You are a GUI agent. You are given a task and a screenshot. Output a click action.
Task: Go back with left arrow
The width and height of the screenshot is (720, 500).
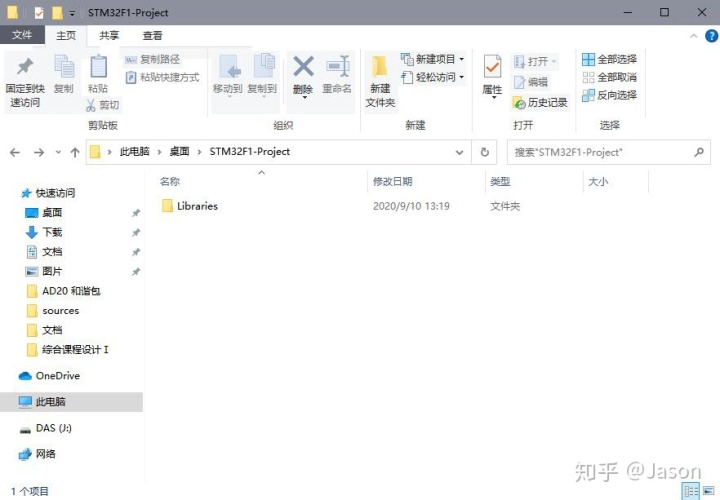[x=15, y=152]
